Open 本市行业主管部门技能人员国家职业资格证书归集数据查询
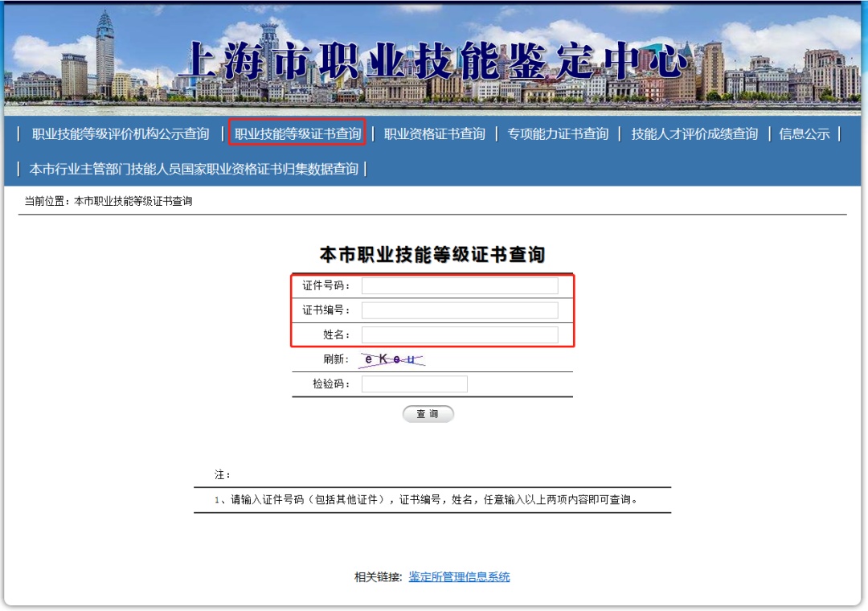Viewport: 868px width, 611px height. pyautogui.click(x=194, y=170)
